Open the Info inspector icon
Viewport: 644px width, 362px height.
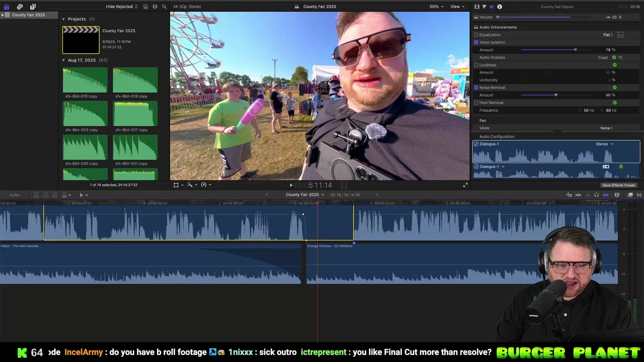tap(500, 7)
